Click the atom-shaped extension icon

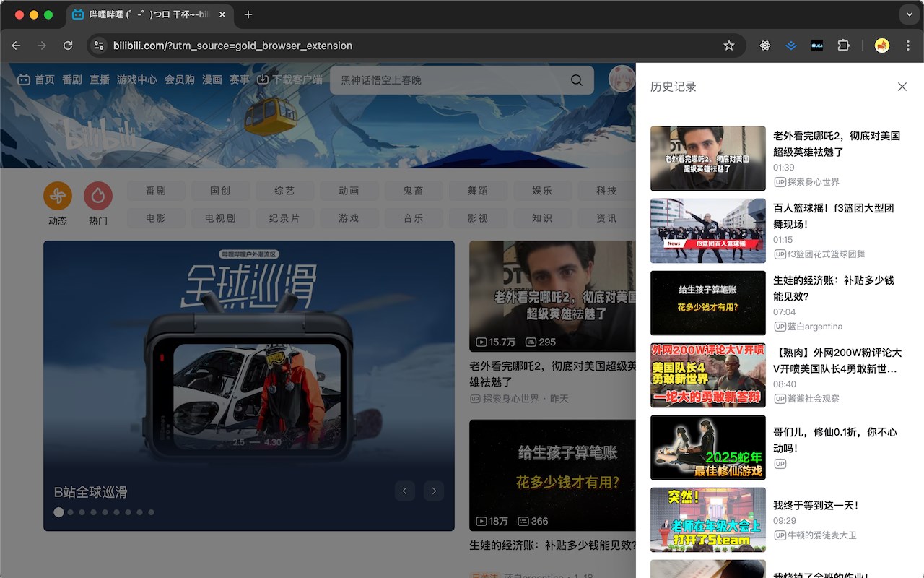[x=765, y=46]
